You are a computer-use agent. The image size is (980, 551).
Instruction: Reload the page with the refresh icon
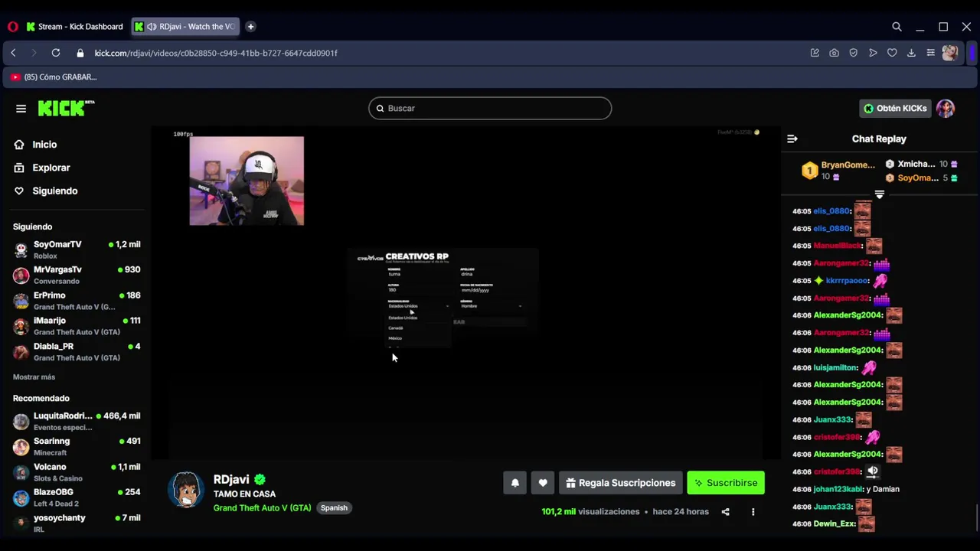pos(56,53)
